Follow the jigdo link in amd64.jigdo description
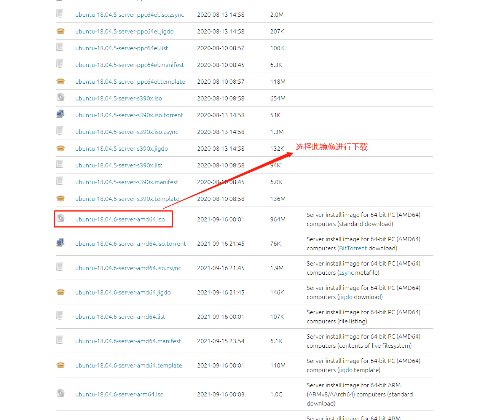 pyautogui.click(x=346, y=297)
